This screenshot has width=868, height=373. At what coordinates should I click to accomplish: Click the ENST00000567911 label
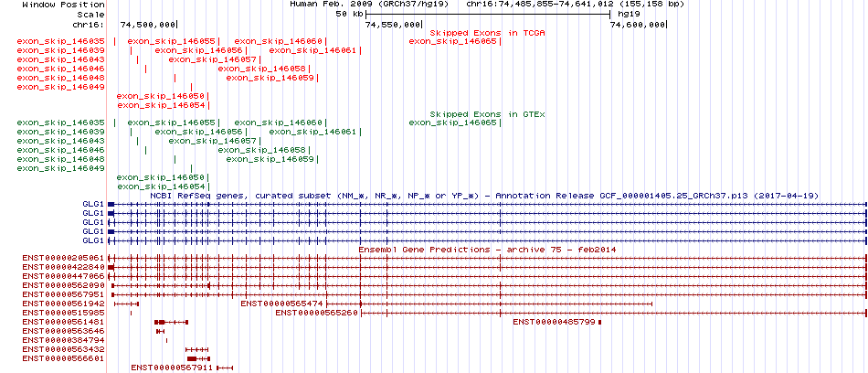coord(172,368)
